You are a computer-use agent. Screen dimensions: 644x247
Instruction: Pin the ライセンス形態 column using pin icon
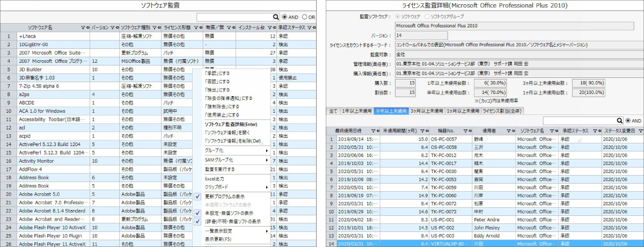point(200,27)
